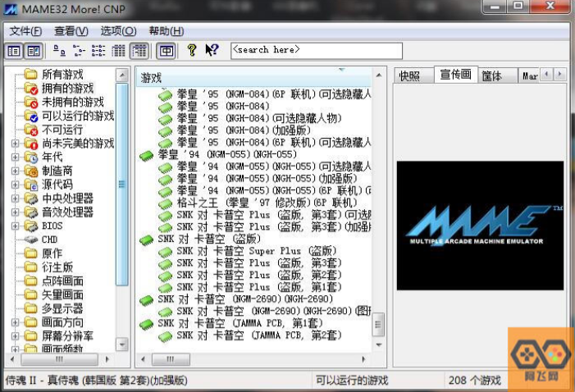The image size is (575, 392).
Task: Toggle the screenshot area pane toolbar button
Action: tap(34, 51)
